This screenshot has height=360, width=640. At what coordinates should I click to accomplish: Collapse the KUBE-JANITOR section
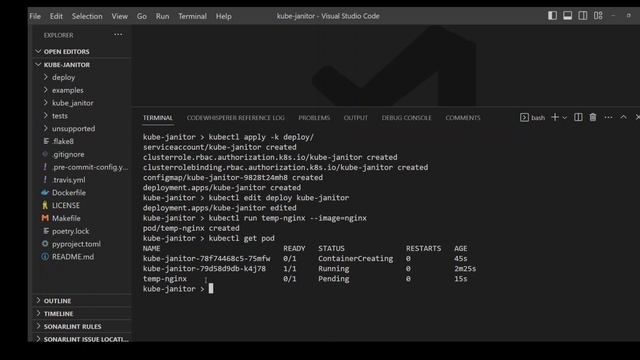point(83,64)
